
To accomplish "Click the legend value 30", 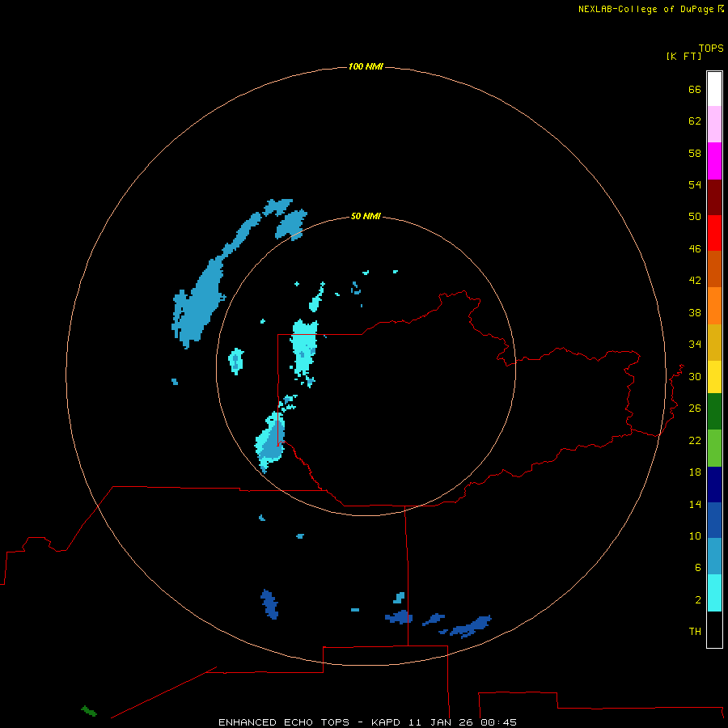I will [695, 376].
